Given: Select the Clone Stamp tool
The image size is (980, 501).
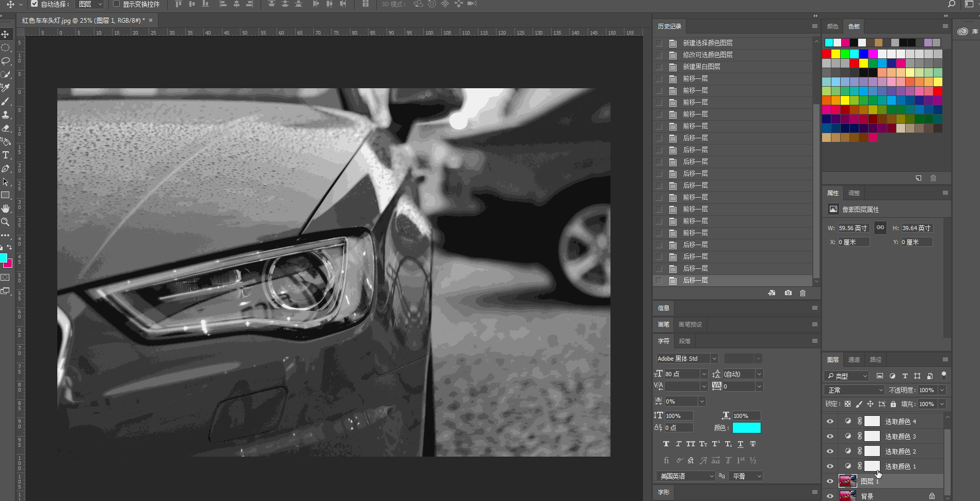Looking at the screenshot, I should (6, 115).
